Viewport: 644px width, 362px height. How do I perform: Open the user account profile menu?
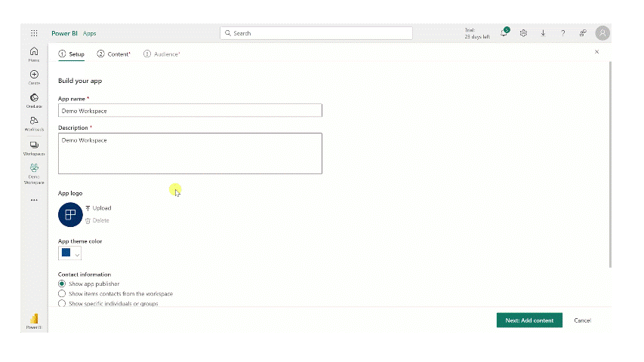(x=602, y=33)
